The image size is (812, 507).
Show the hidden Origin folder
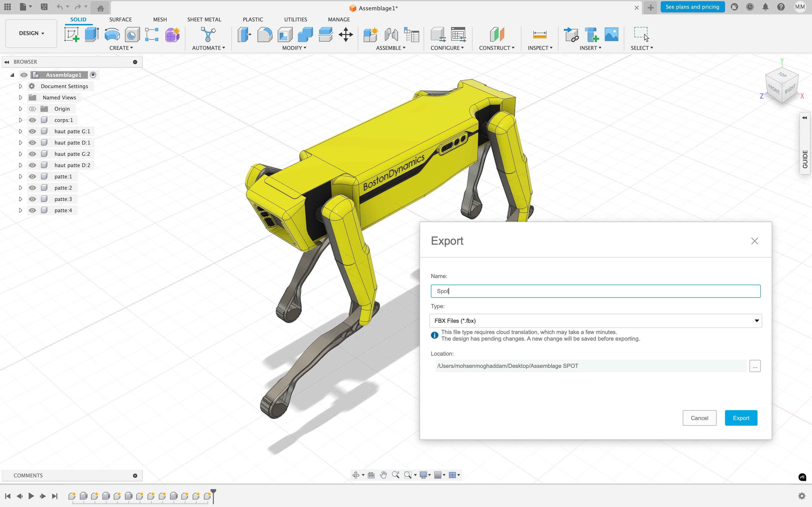[x=32, y=109]
